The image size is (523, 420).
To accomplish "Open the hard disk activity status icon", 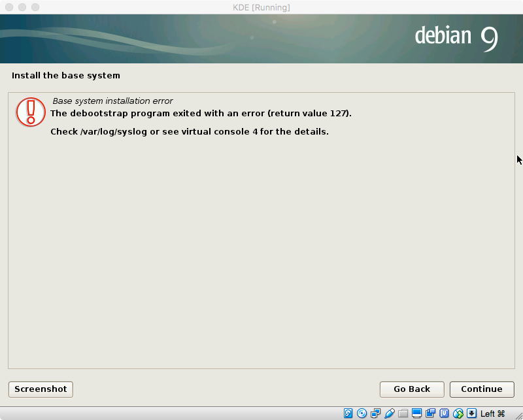I will click(348, 413).
